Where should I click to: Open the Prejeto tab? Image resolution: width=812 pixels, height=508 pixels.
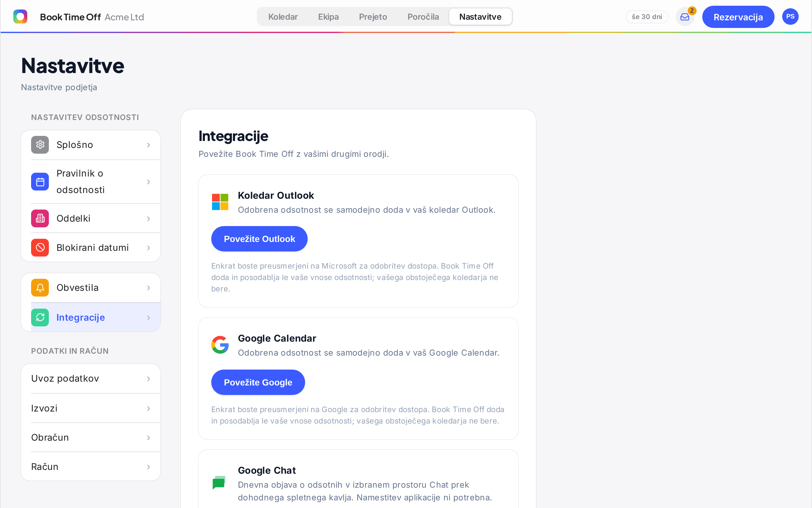click(373, 17)
